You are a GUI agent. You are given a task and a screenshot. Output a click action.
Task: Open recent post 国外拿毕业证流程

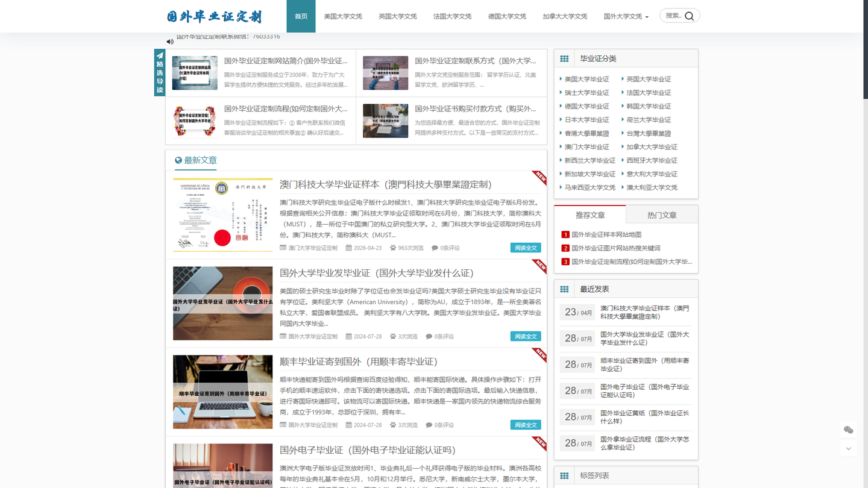tap(644, 443)
